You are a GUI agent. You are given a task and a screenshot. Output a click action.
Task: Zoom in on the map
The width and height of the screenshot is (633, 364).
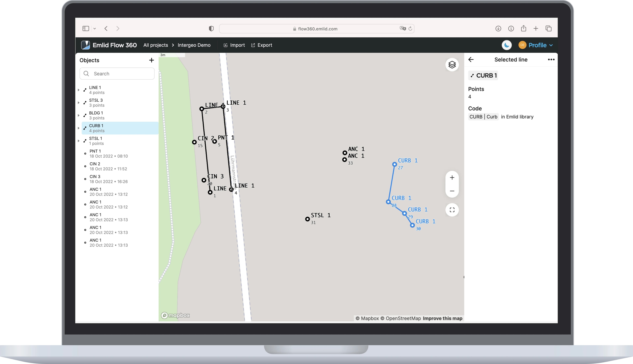pyautogui.click(x=452, y=178)
